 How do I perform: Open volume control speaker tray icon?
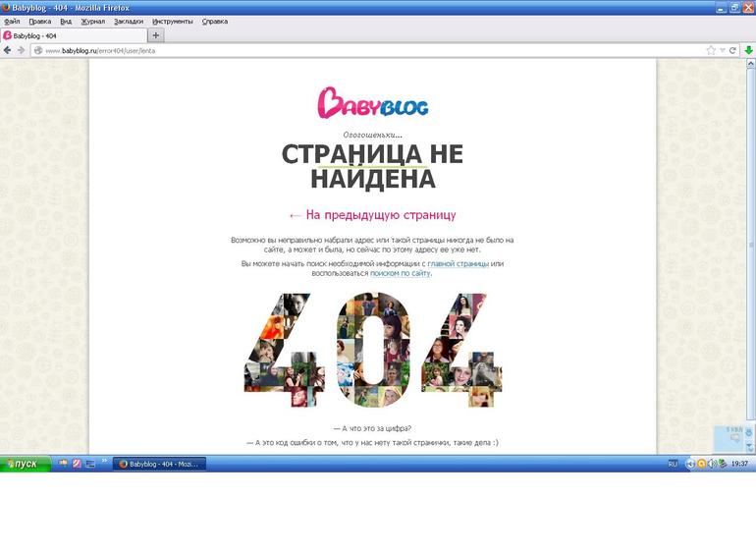coord(712,464)
